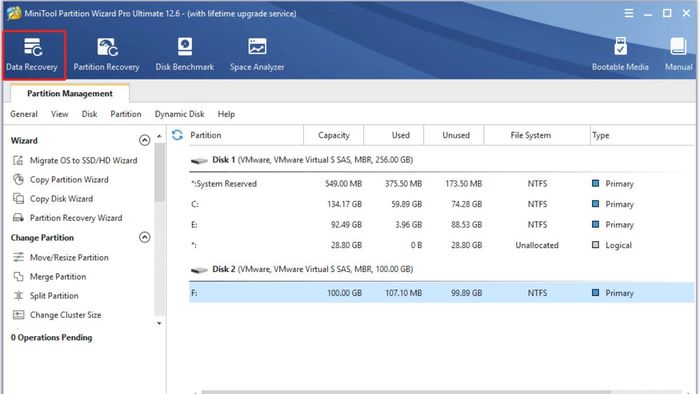Click the Partition Recovery Wizard icon

click(x=18, y=218)
